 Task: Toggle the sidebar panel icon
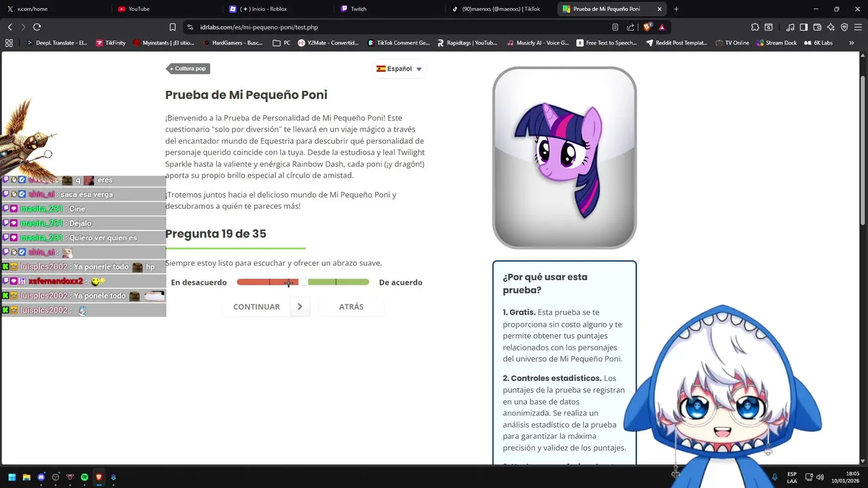click(804, 27)
